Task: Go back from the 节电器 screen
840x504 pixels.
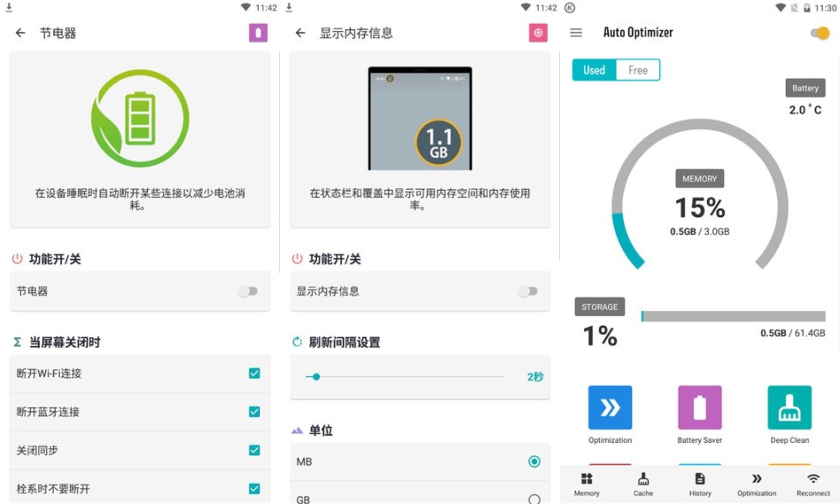Action: [x=21, y=32]
